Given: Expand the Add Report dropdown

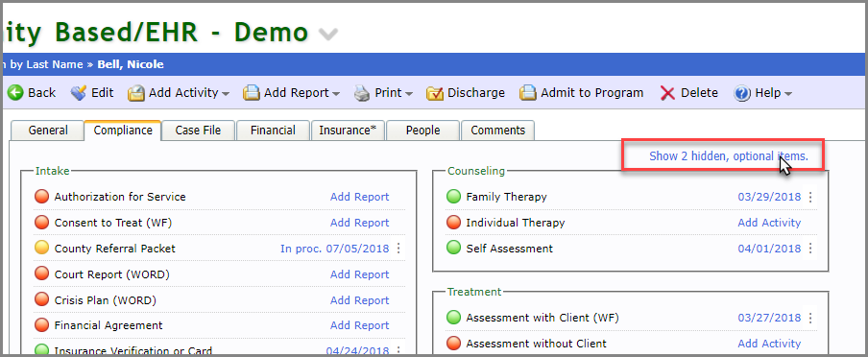Looking at the screenshot, I should (336, 94).
